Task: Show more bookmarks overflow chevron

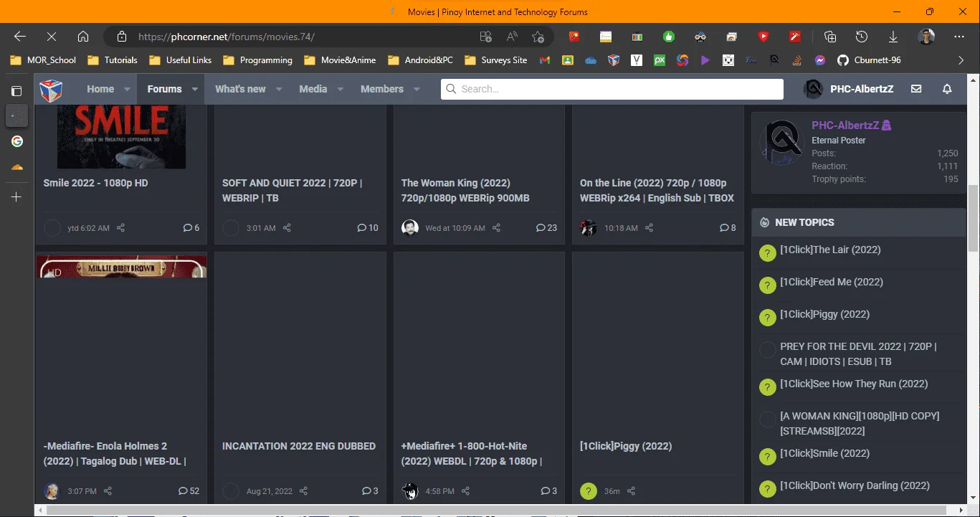Action: [961, 60]
